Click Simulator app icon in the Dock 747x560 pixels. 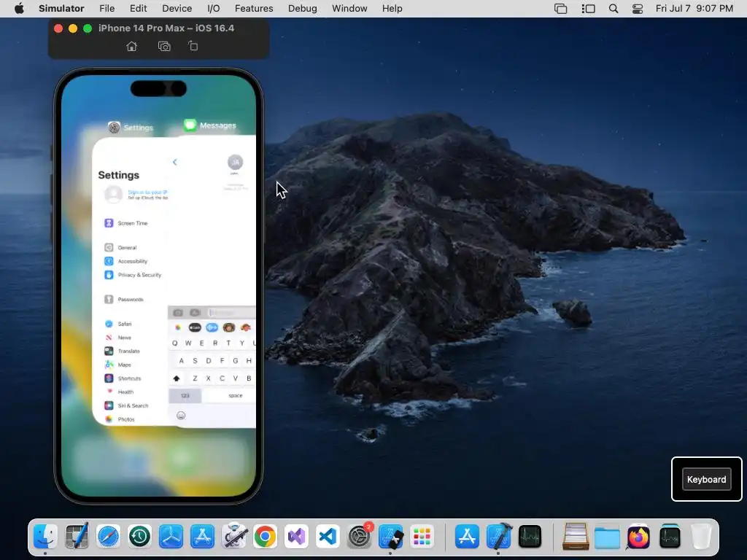(391, 536)
